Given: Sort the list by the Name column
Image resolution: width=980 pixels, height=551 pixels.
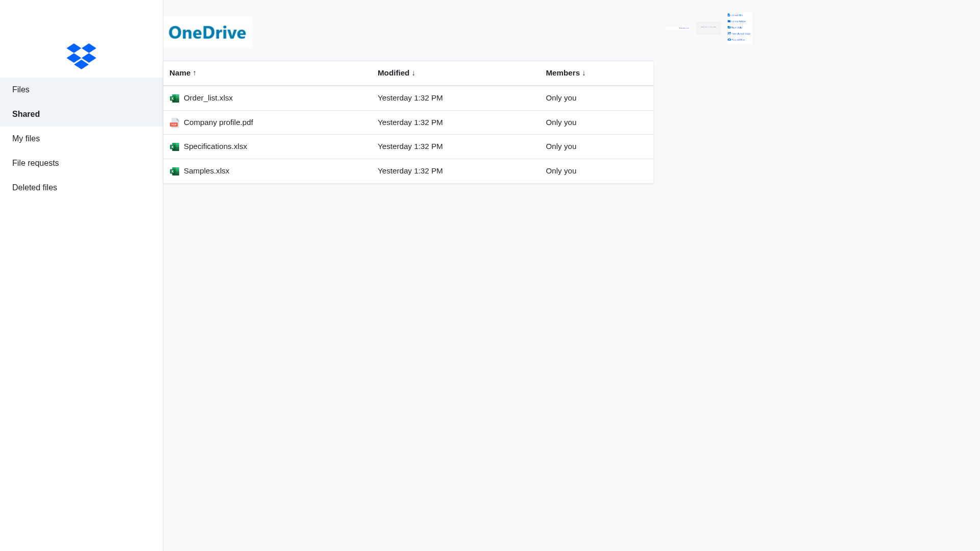Looking at the screenshot, I should click(x=183, y=73).
